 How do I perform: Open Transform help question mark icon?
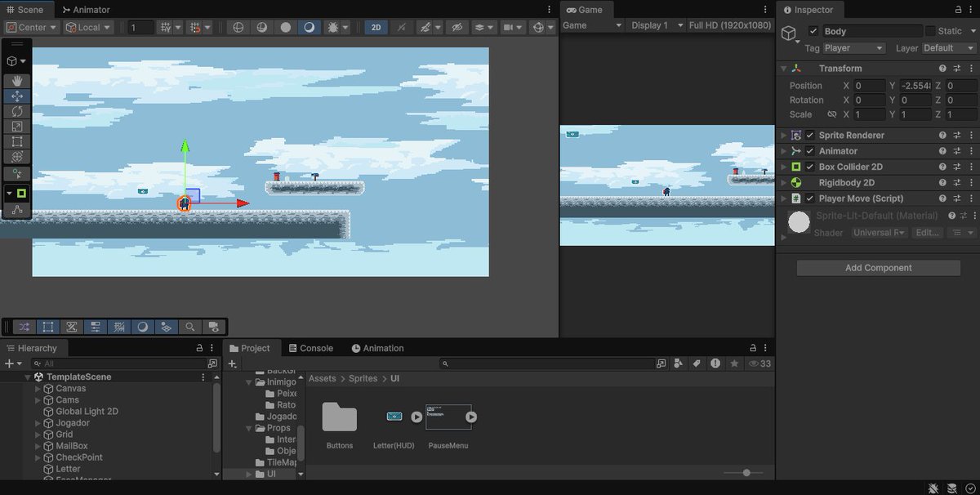[942, 69]
